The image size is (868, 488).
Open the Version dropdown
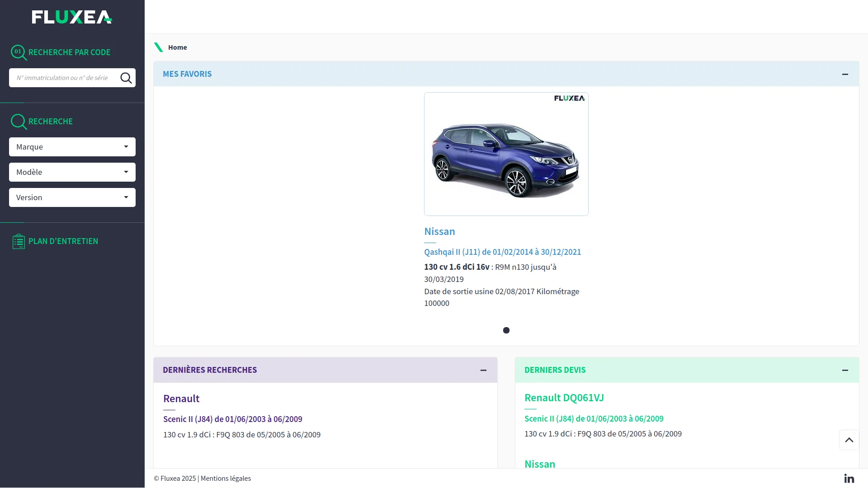tap(72, 197)
